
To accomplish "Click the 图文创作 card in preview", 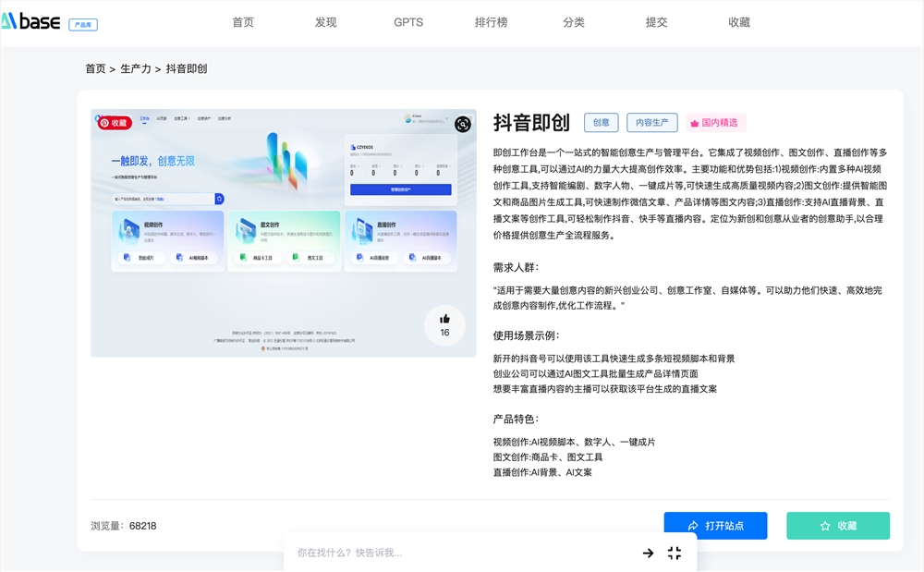I will 284,241.
